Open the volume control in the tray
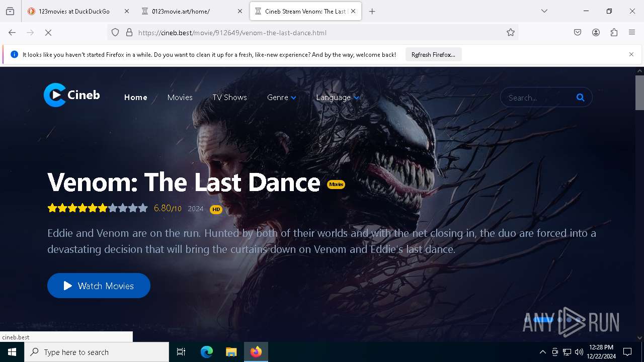Screen dimensions: 644x362 579,352
